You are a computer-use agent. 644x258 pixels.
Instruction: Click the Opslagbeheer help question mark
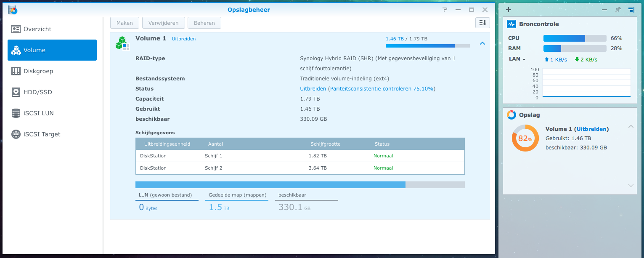pos(444,10)
